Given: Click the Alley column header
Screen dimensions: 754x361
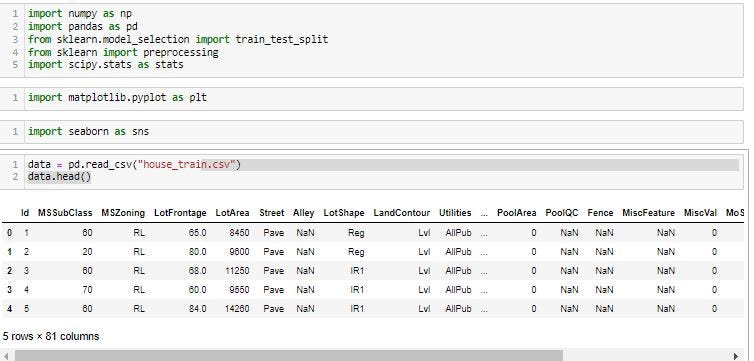Looking at the screenshot, I should (303, 213).
